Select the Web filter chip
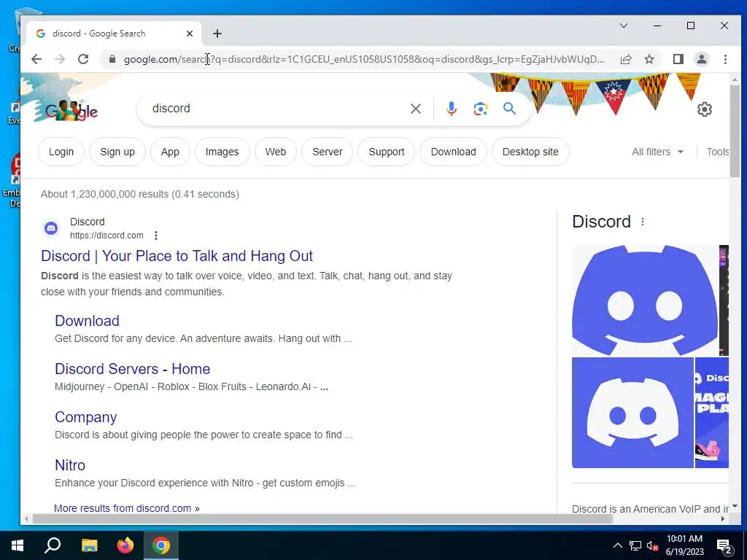 (275, 152)
